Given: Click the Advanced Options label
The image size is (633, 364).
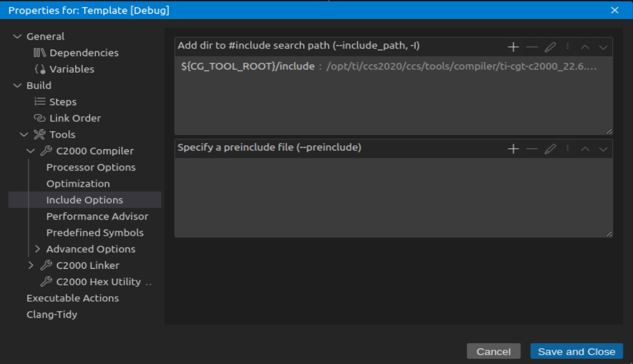Looking at the screenshot, I should [91, 249].
